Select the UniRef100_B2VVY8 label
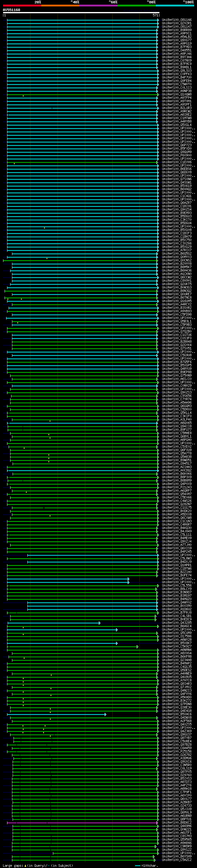 coord(177,264)
